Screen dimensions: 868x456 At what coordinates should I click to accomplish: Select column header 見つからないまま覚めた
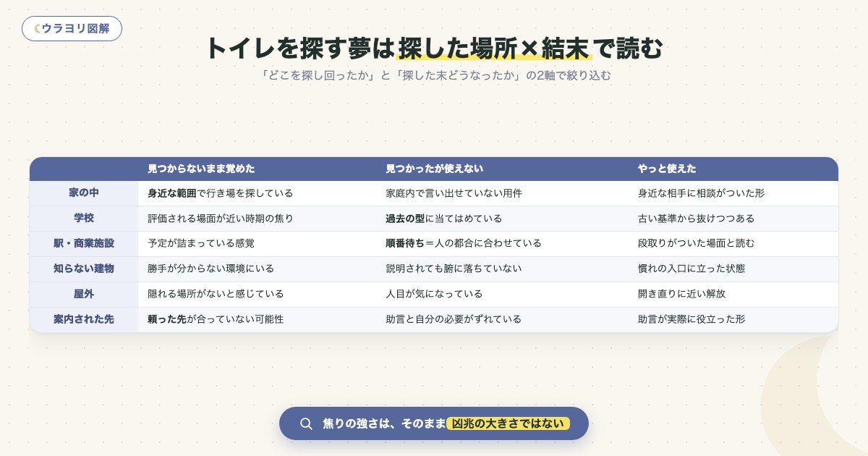click(x=201, y=169)
